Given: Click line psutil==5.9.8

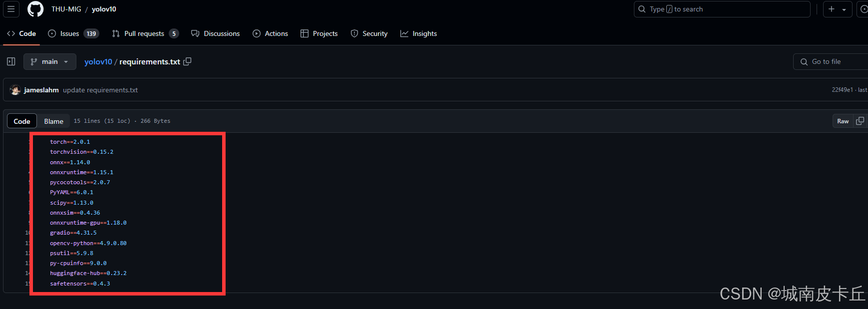Looking at the screenshot, I should 71,253.
